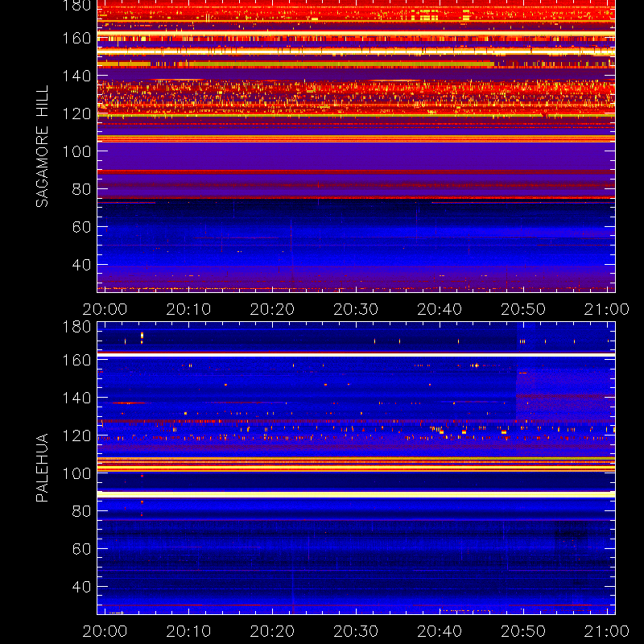This screenshot has height=644, width=644.
Task: Select the 40 tick label on Sagamore Hill axis
Action: (x=81, y=265)
